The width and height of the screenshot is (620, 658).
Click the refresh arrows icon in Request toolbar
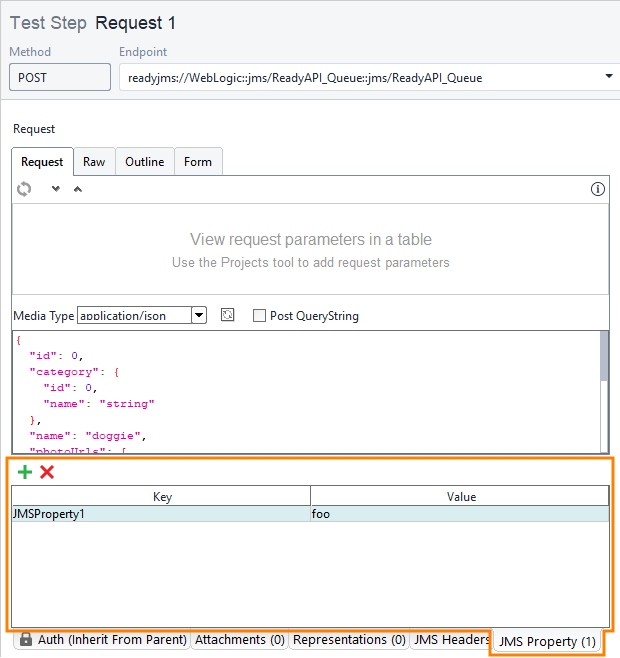point(24,188)
